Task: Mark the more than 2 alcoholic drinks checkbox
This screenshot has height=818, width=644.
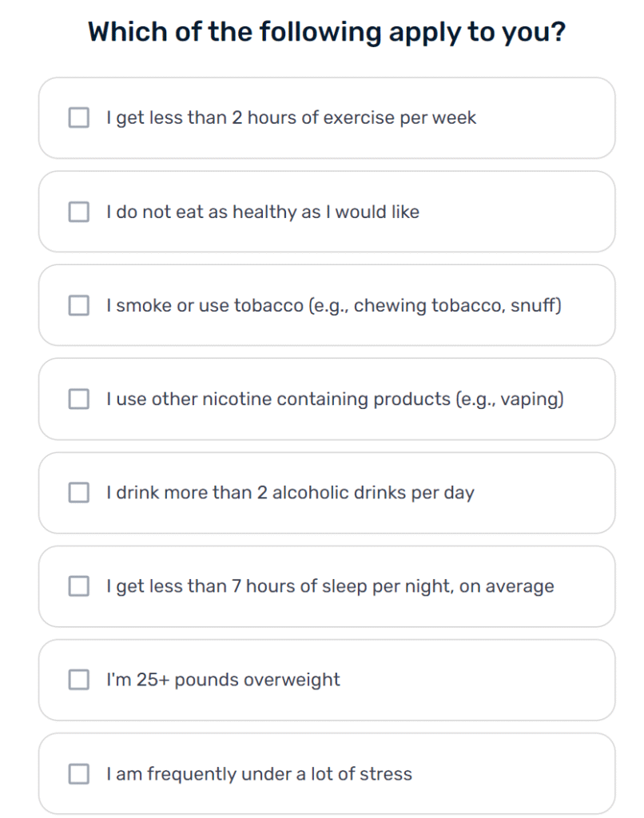Action: click(79, 492)
